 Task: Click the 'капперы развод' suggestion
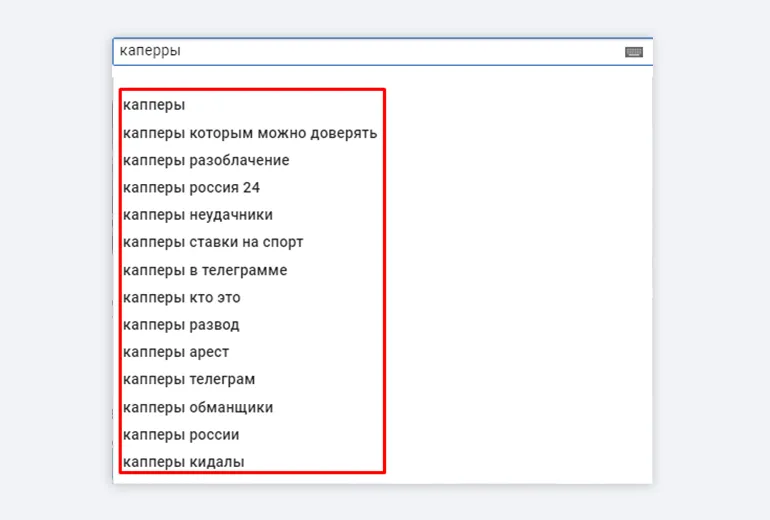click(x=181, y=325)
